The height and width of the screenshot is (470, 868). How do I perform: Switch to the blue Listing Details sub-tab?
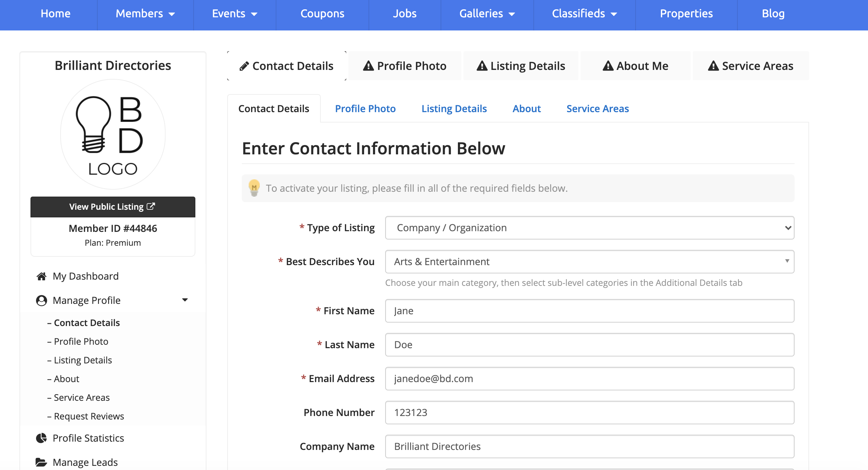coord(454,109)
